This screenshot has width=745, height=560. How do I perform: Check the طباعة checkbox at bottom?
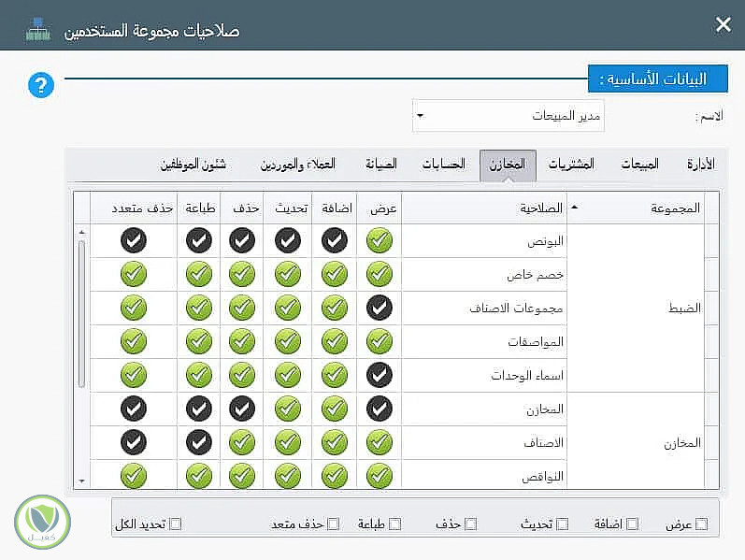point(395,524)
